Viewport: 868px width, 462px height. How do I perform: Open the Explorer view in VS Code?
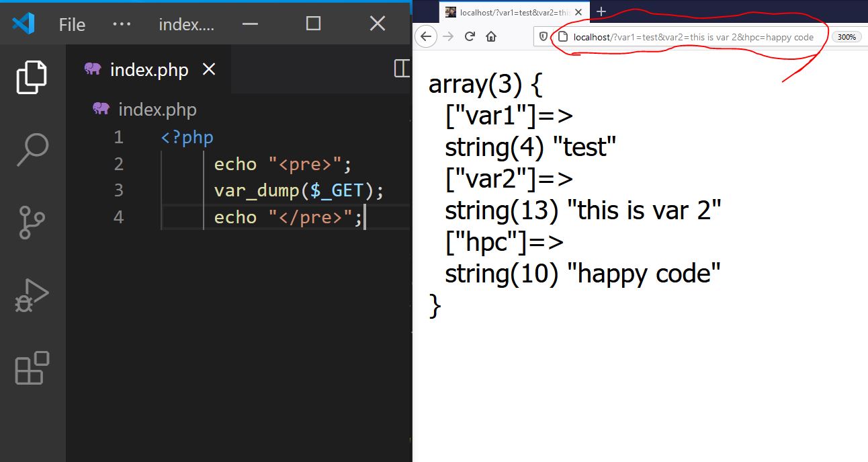pos(32,77)
